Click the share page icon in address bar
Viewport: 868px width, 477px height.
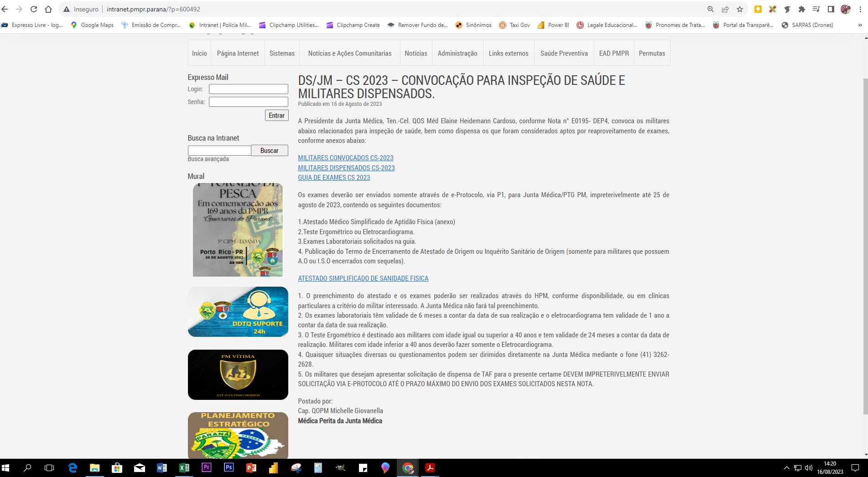[x=725, y=9]
